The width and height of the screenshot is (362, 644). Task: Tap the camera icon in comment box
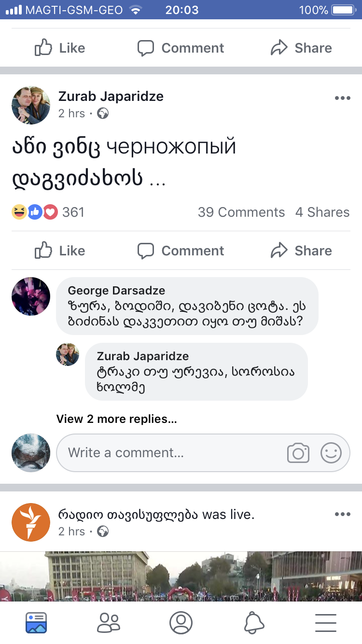[x=298, y=453]
